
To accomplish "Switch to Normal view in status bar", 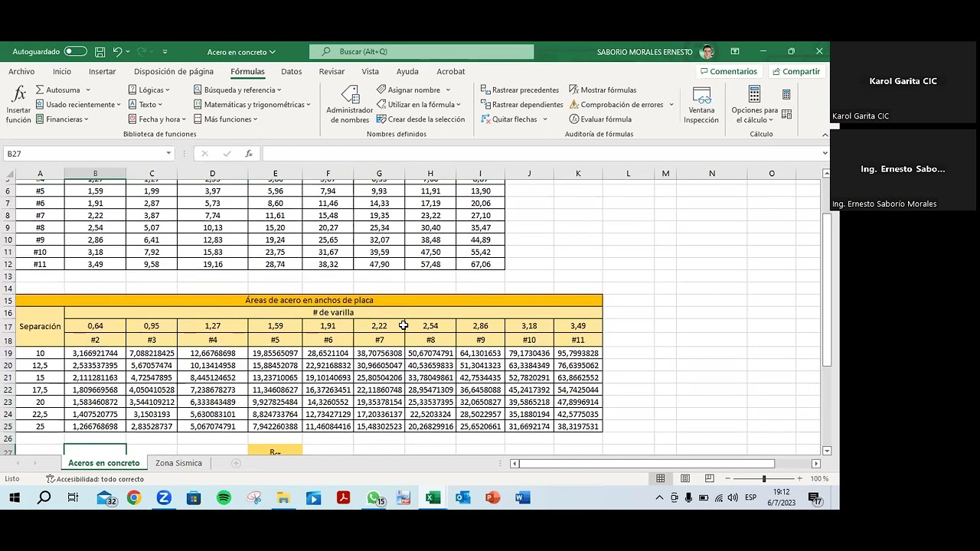I will [661, 478].
